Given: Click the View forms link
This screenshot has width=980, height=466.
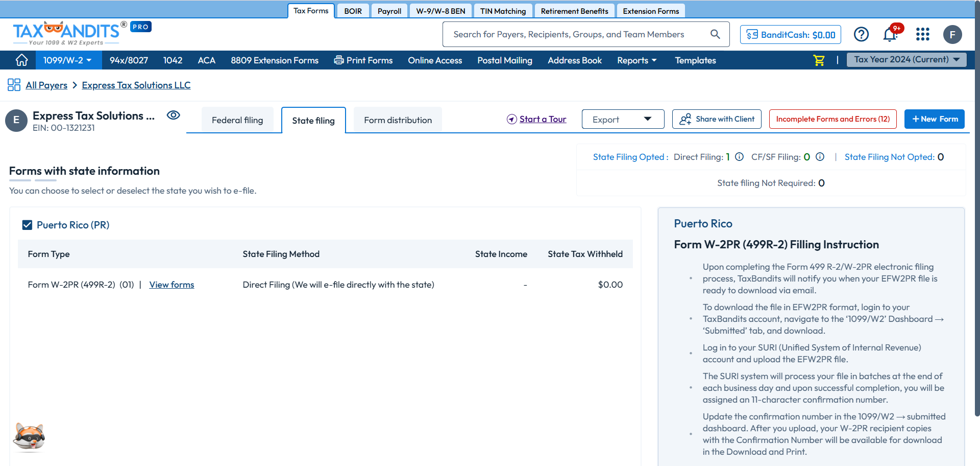Looking at the screenshot, I should 171,285.
